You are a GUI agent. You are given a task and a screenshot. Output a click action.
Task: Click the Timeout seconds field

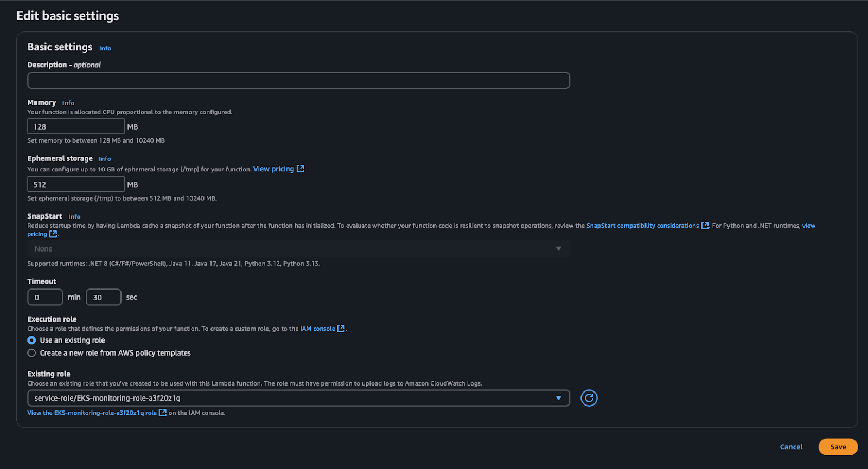[x=103, y=297]
